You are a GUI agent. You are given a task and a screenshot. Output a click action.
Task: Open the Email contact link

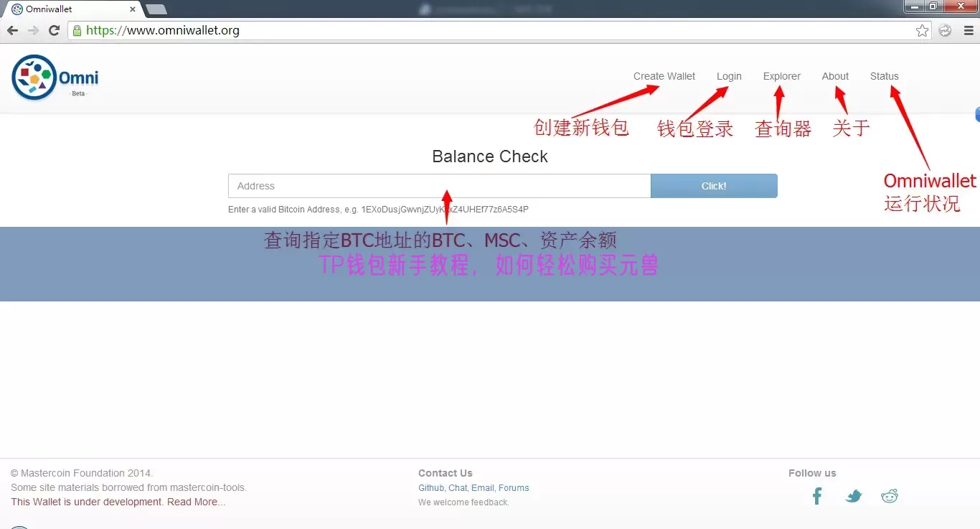click(x=482, y=488)
